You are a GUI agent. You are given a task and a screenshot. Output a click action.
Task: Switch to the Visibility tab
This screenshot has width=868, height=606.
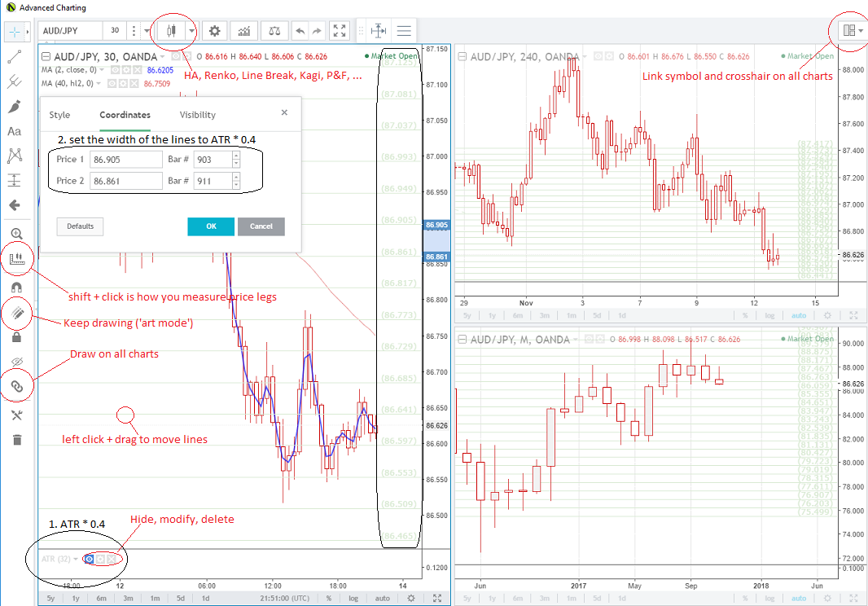[198, 115]
